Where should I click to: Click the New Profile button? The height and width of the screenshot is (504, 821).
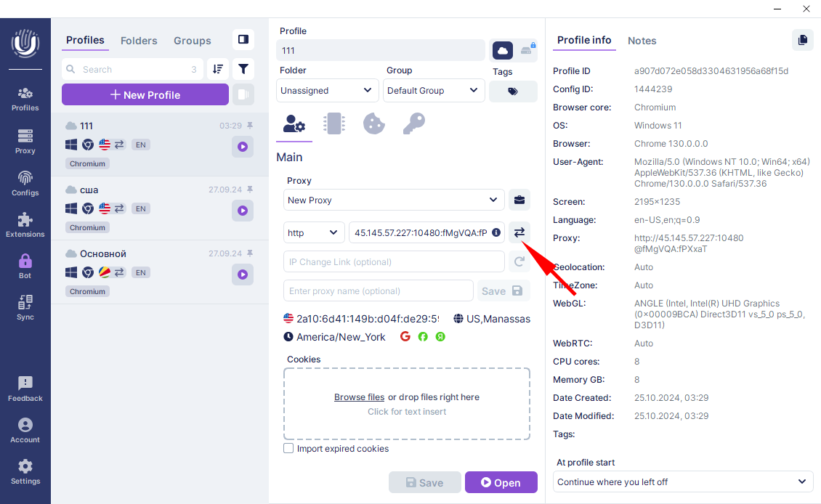pyautogui.click(x=145, y=94)
